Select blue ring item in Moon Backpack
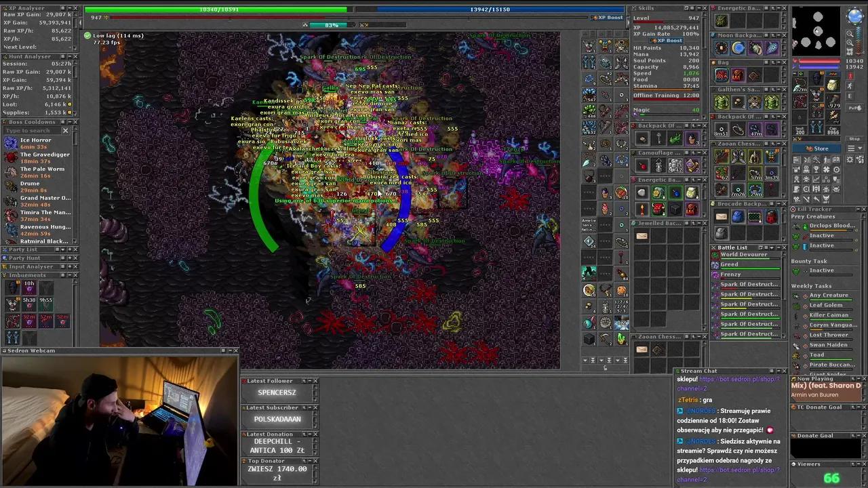 [738, 48]
